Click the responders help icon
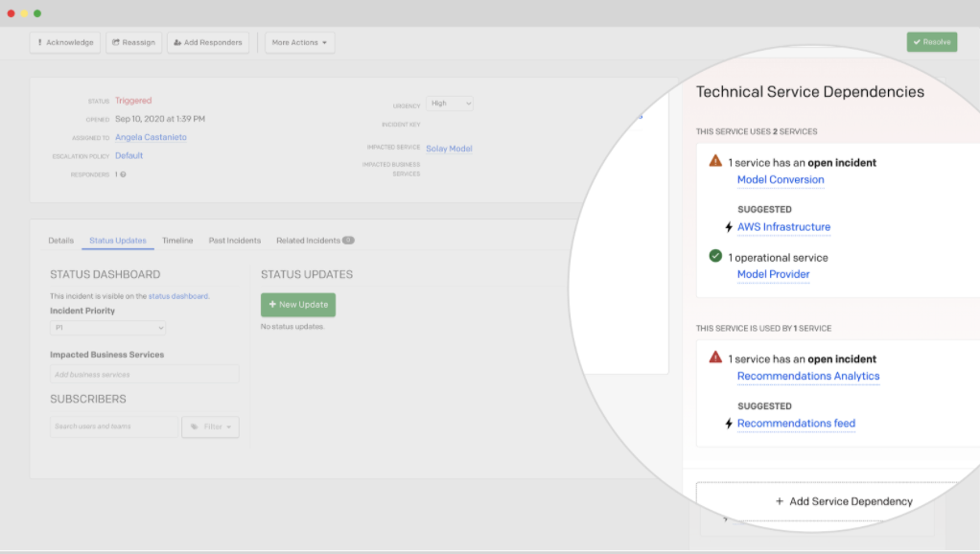The image size is (980, 554). tap(123, 174)
